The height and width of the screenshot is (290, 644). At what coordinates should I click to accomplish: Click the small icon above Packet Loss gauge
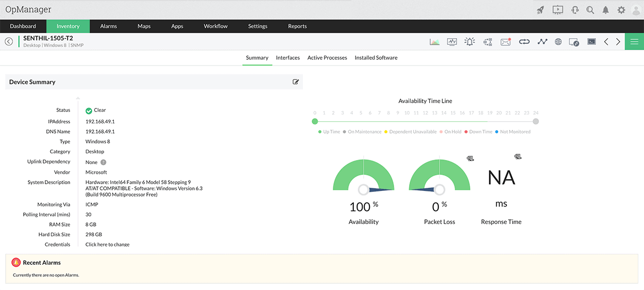470,158
